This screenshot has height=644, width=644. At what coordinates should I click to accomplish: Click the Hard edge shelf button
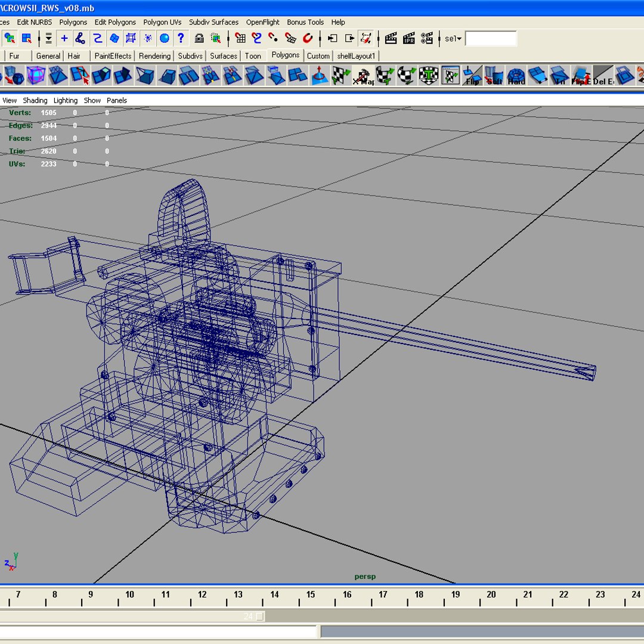(x=516, y=76)
